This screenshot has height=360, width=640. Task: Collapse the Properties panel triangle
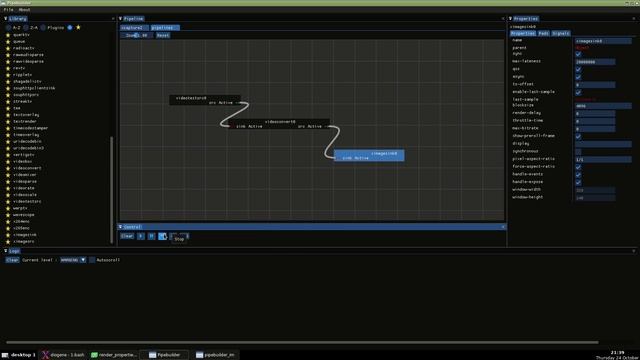510,18
